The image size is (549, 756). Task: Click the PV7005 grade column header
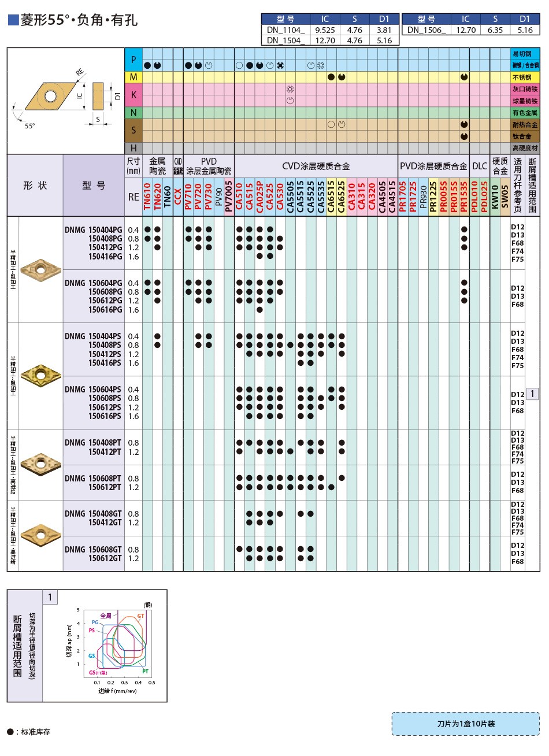click(x=229, y=197)
